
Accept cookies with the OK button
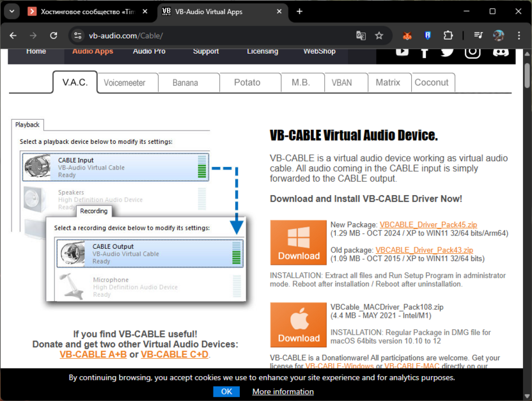coord(226,391)
